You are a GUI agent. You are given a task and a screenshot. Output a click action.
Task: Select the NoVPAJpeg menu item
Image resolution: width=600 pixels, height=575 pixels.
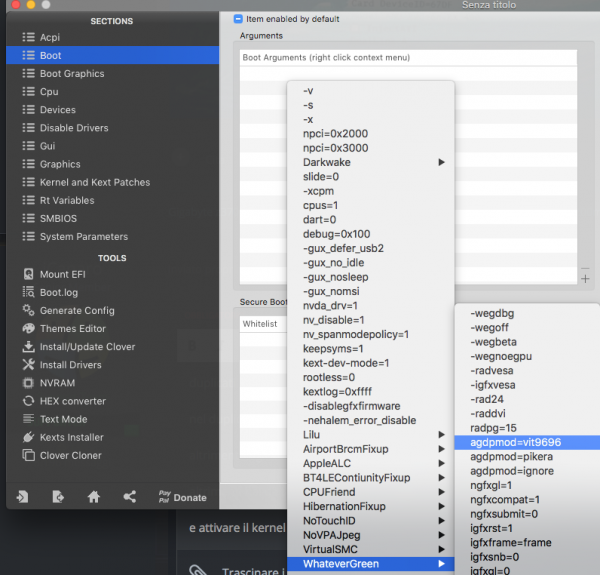(370, 535)
